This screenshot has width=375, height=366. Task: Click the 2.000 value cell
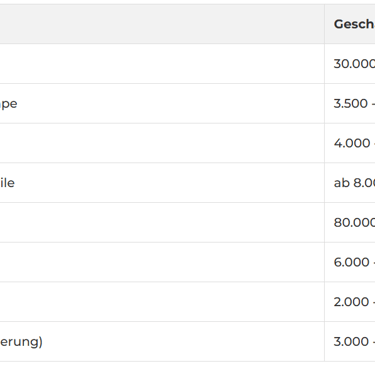point(350,302)
